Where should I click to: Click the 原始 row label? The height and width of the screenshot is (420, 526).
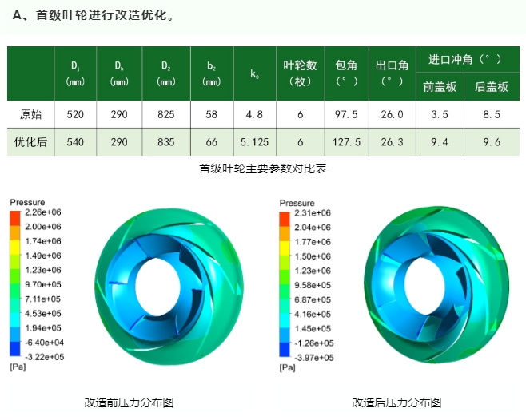click(31, 115)
